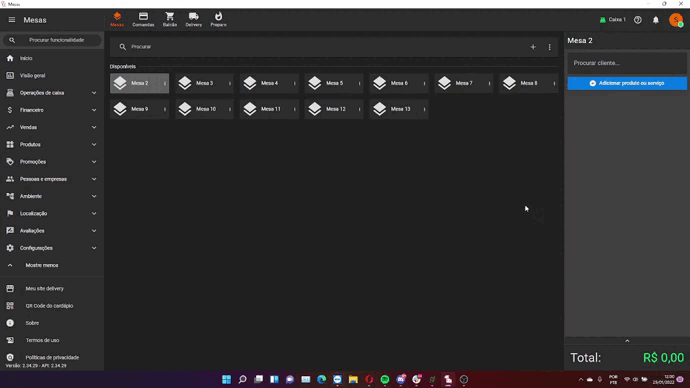Switch to the Comandas tab

click(x=143, y=20)
